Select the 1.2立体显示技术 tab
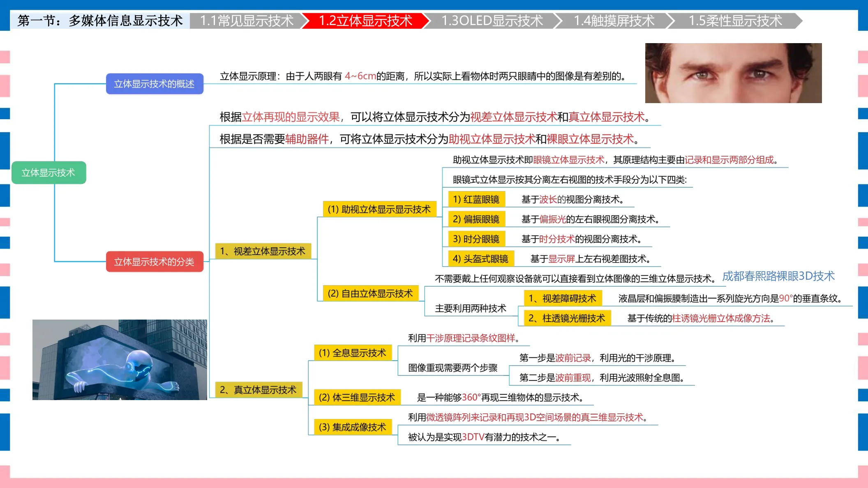This screenshot has height=488, width=868. point(365,21)
